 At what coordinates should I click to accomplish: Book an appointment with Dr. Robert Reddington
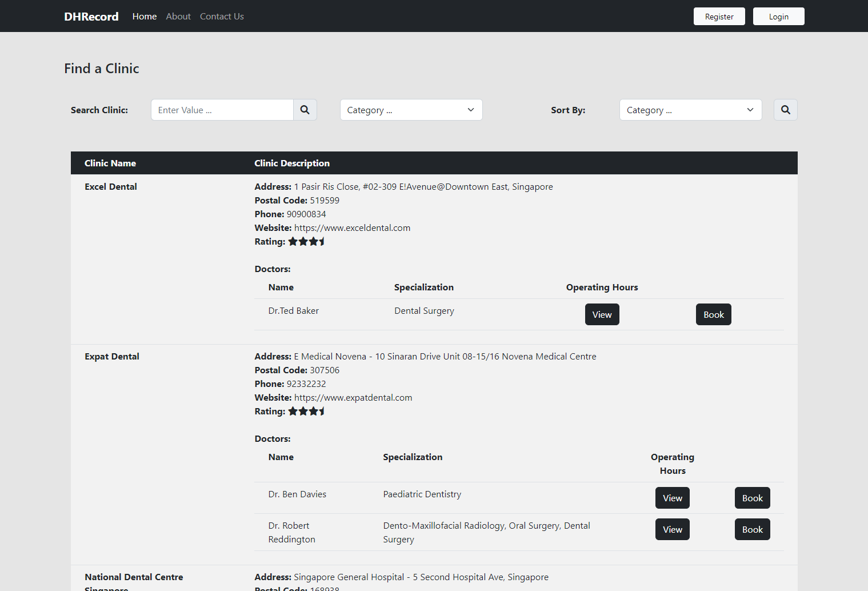(x=753, y=529)
